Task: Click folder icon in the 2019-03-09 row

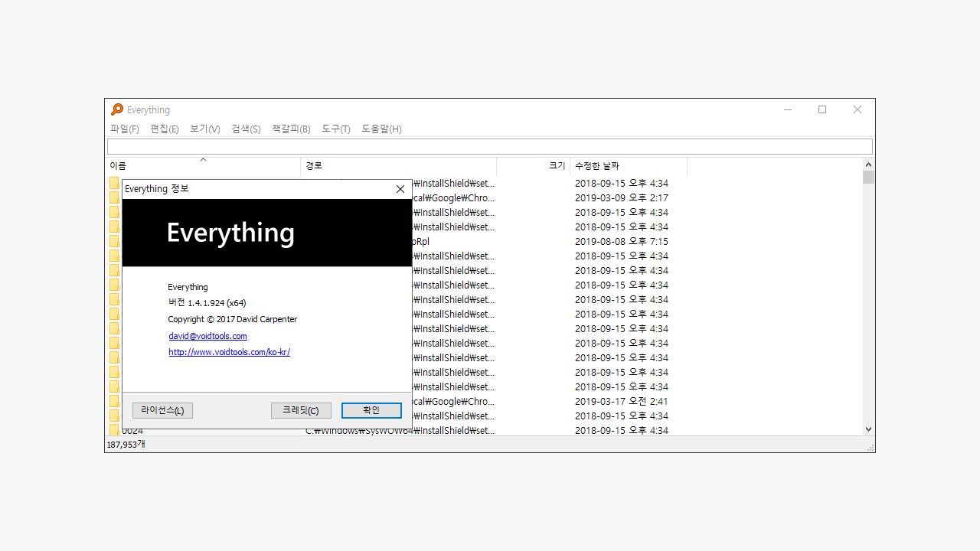Action: pos(114,197)
